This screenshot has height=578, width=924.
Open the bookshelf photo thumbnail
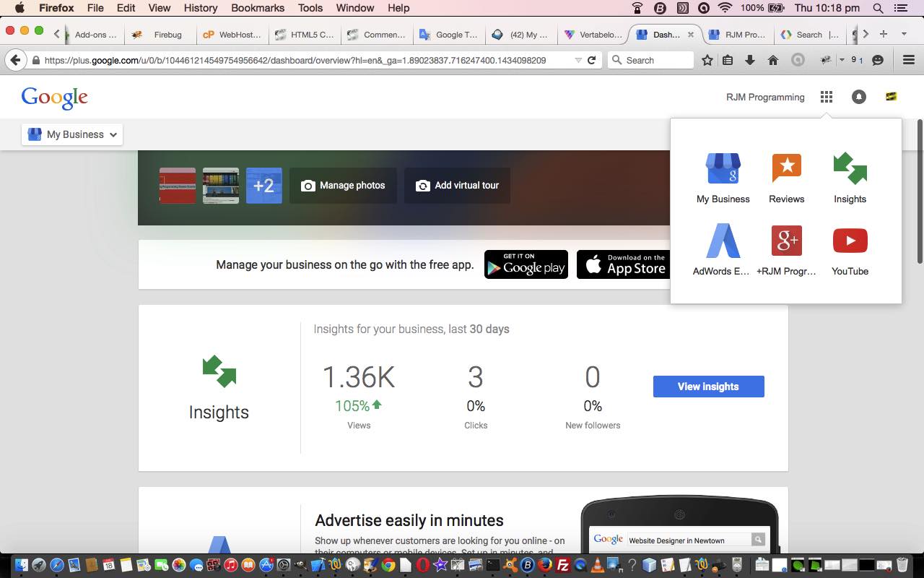(x=221, y=186)
